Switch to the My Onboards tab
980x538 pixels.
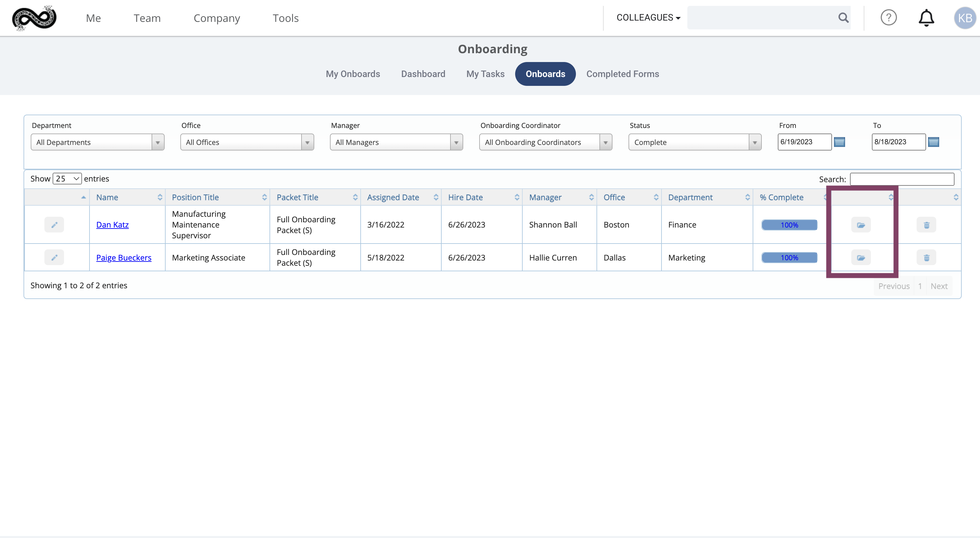click(x=353, y=74)
